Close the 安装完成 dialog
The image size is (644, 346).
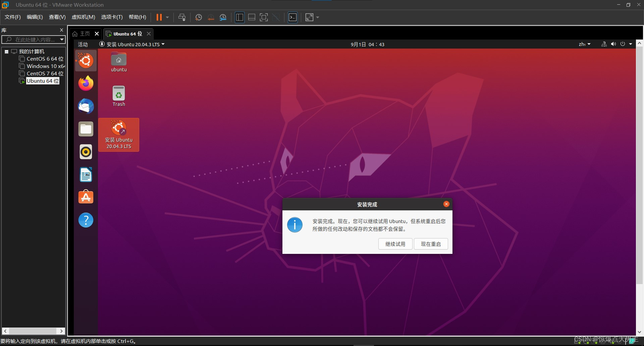(446, 204)
